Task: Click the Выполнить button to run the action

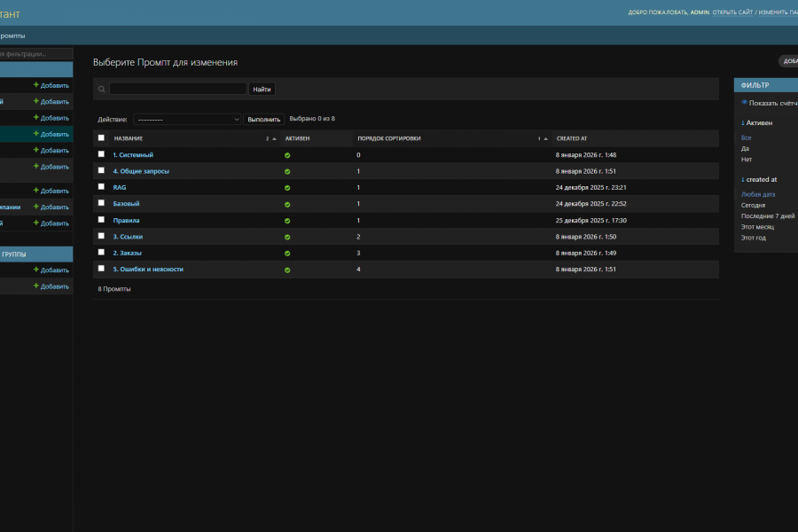Action: tap(264, 119)
